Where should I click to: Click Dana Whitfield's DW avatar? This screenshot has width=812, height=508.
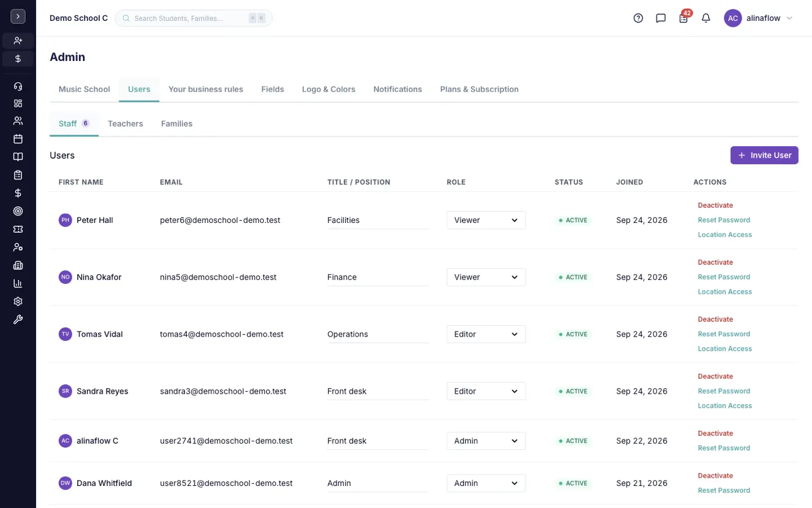click(66, 483)
